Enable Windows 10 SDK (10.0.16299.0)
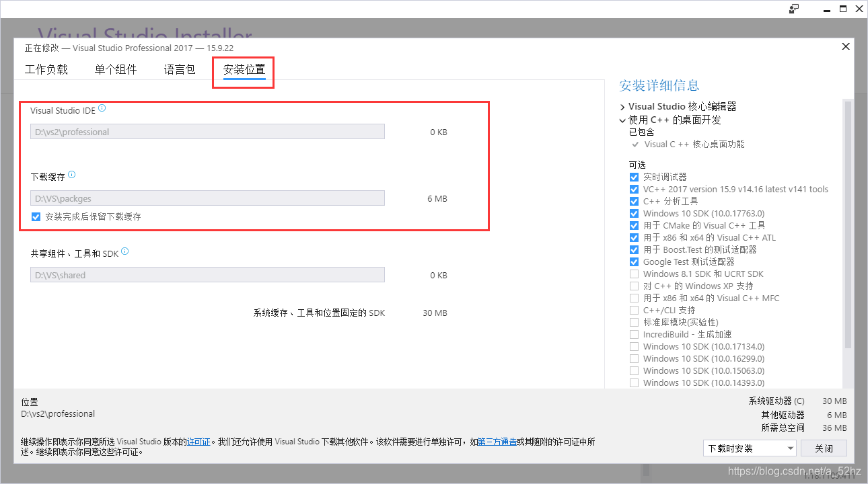 tap(634, 358)
